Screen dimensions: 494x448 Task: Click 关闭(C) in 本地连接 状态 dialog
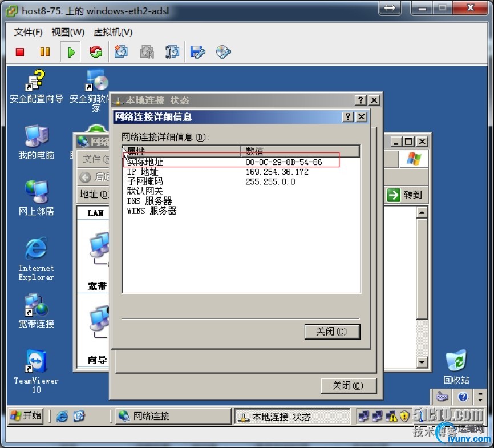pyautogui.click(x=348, y=386)
